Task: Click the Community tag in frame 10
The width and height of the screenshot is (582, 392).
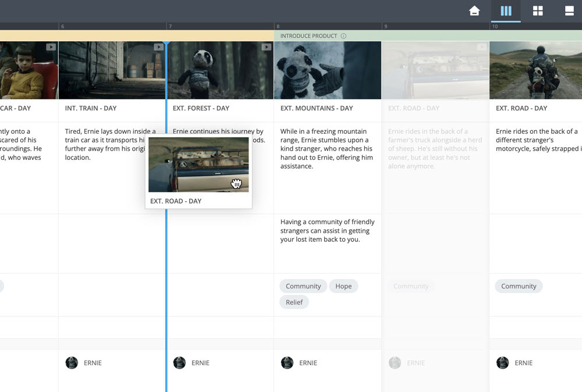Action: point(519,286)
